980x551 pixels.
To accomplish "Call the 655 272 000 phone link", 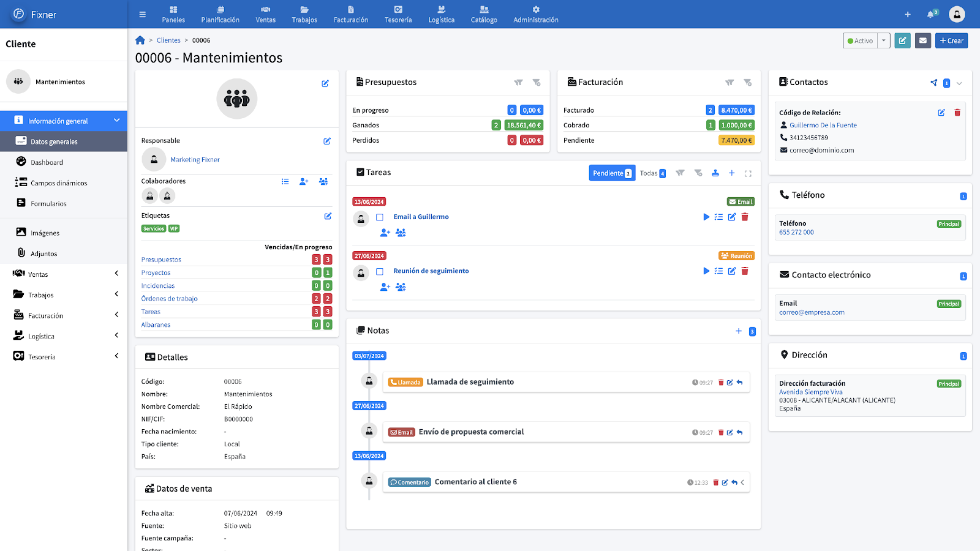I will pos(796,233).
